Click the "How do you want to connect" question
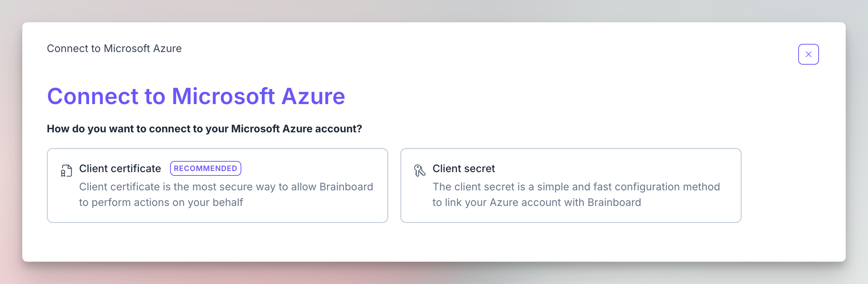This screenshot has height=284, width=868. [x=204, y=129]
